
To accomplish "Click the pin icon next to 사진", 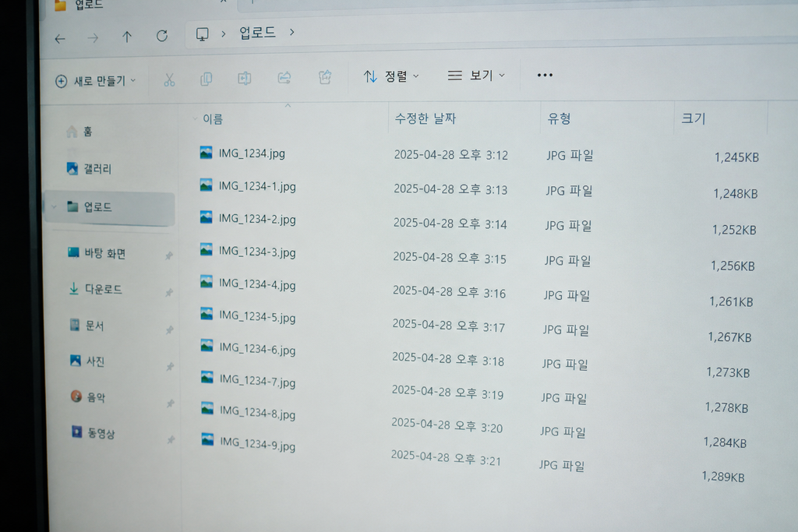I will coord(170,367).
